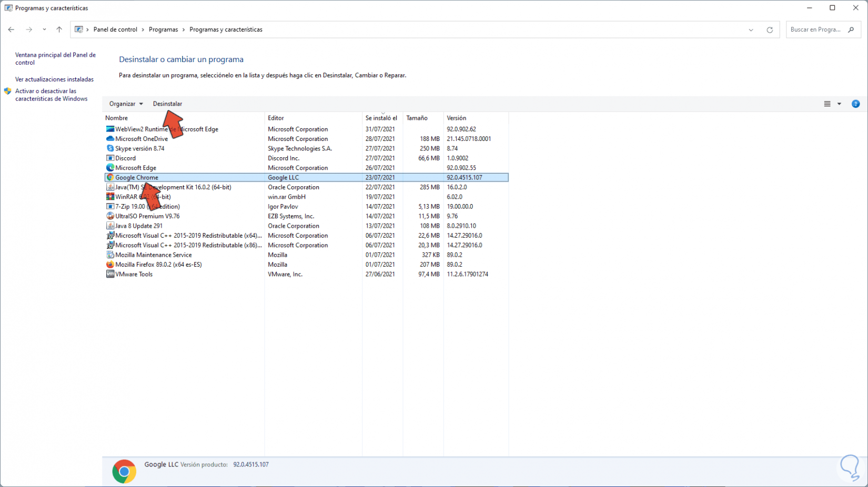Open Ver actualizaciones instaladas link
The image size is (868, 487).
click(54, 79)
